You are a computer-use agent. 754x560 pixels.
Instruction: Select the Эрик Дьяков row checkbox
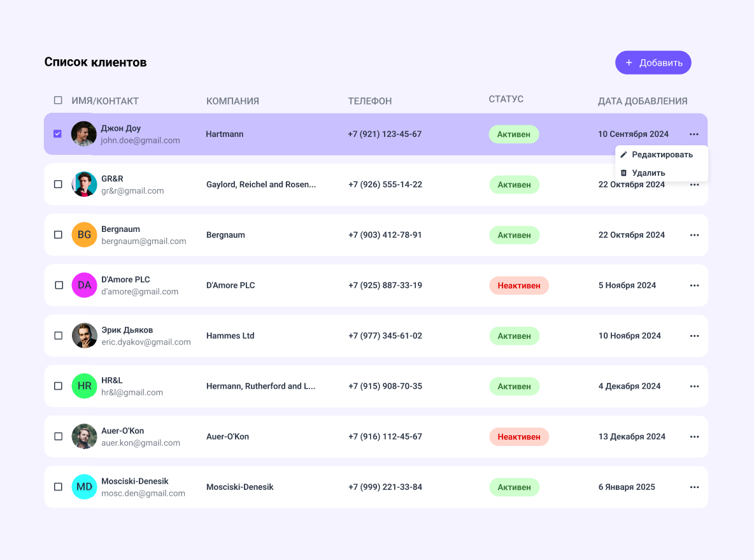(58, 336)
